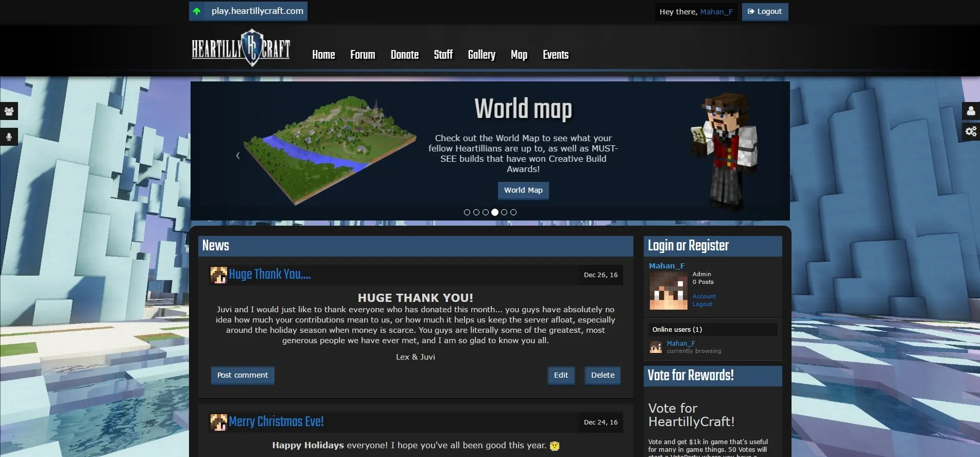980x457 pixels.
Task: Click Mahan_F username link in top bar
Action: [x=716, y=11]
